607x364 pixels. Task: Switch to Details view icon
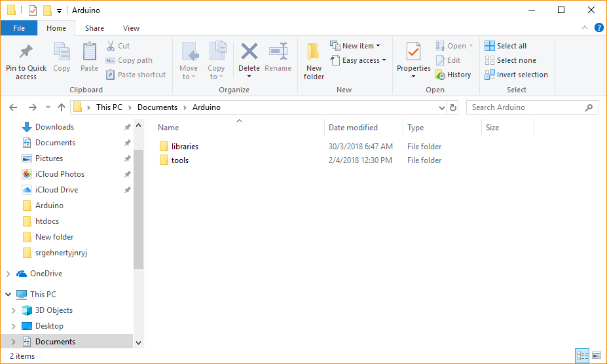[582, 355]
